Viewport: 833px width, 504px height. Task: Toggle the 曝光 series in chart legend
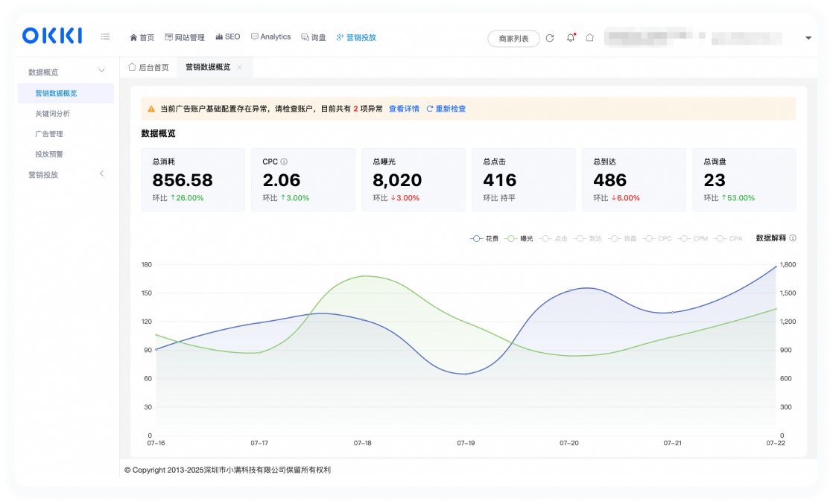(x=519, y=238)
